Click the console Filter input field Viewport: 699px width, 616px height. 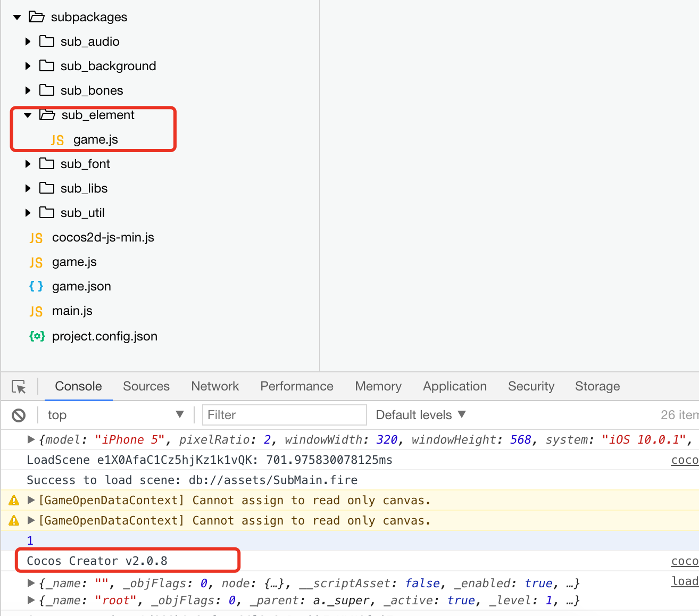284,415
